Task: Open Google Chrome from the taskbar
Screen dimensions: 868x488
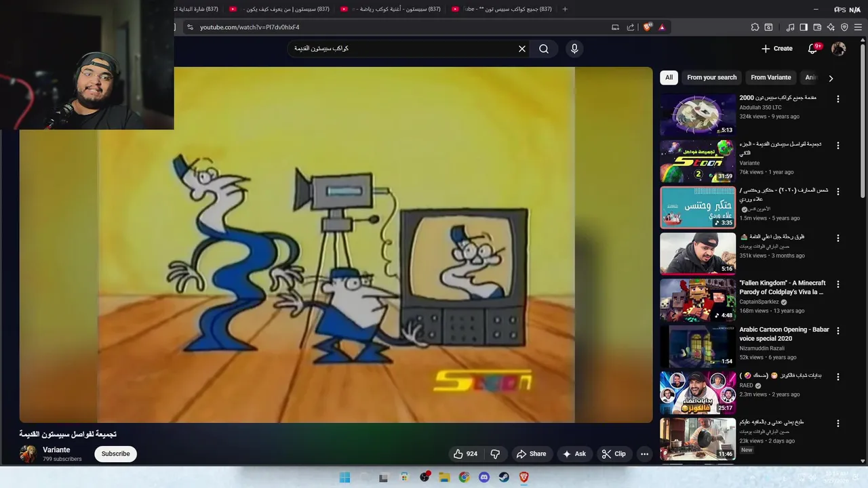Action: (x=464, y=477)
